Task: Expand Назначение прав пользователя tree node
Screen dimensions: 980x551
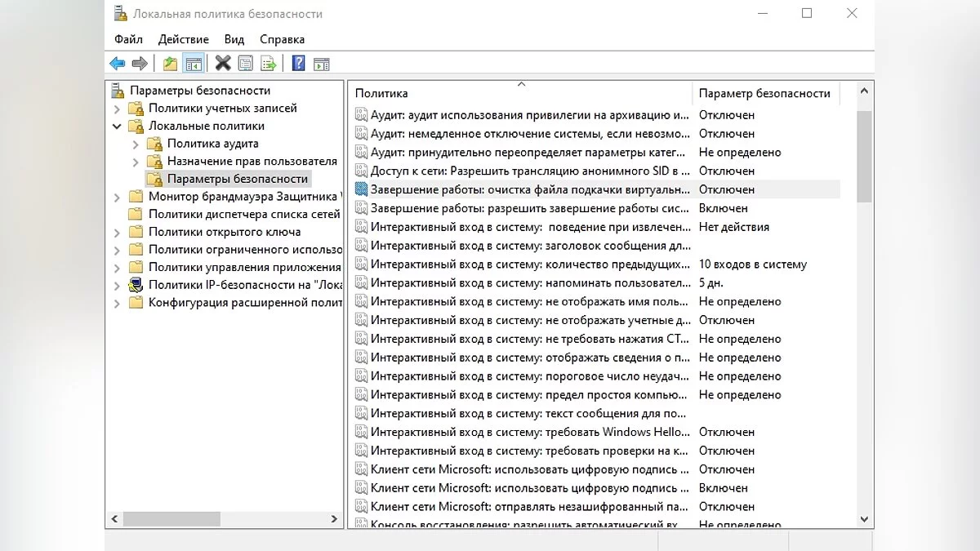Action: pos(136,162)
